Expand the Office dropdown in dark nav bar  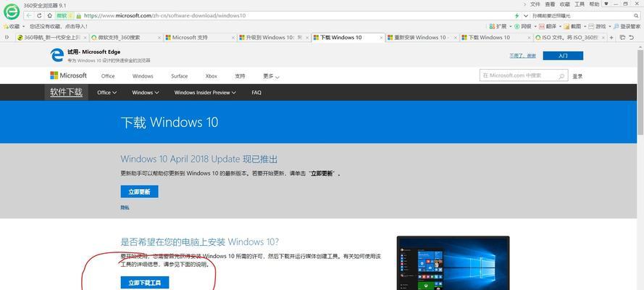pyautogui.click(x=106, y=92)
